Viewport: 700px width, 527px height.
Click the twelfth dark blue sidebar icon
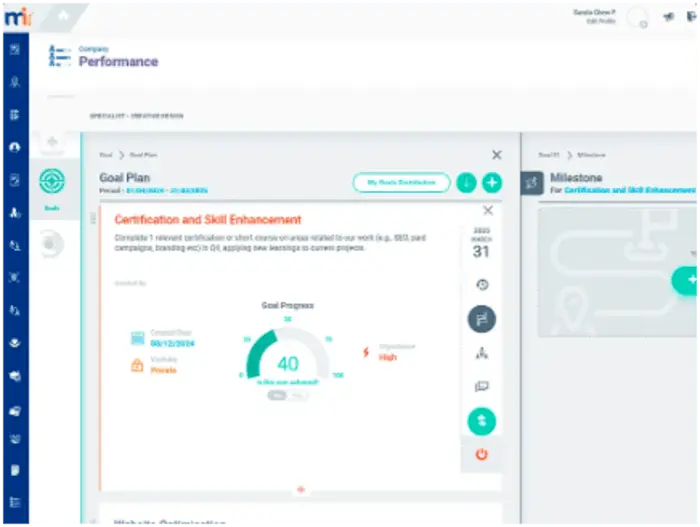click(x=15, y=410)
